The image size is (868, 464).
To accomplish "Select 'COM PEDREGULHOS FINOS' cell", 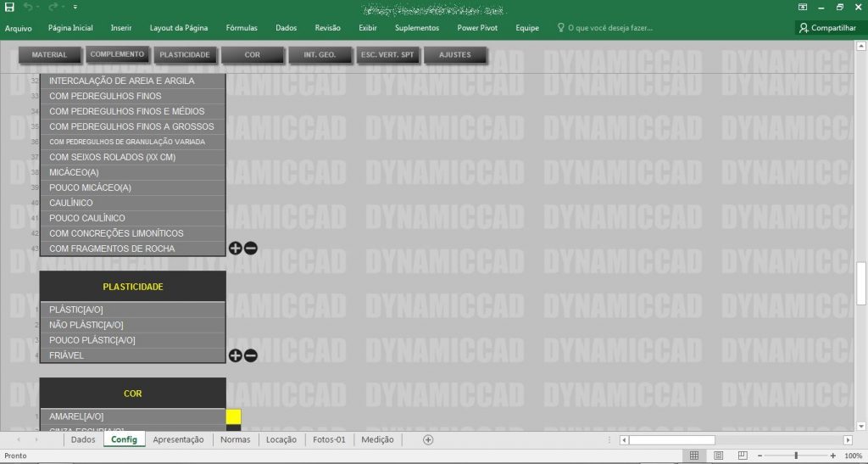I will 133,96.
